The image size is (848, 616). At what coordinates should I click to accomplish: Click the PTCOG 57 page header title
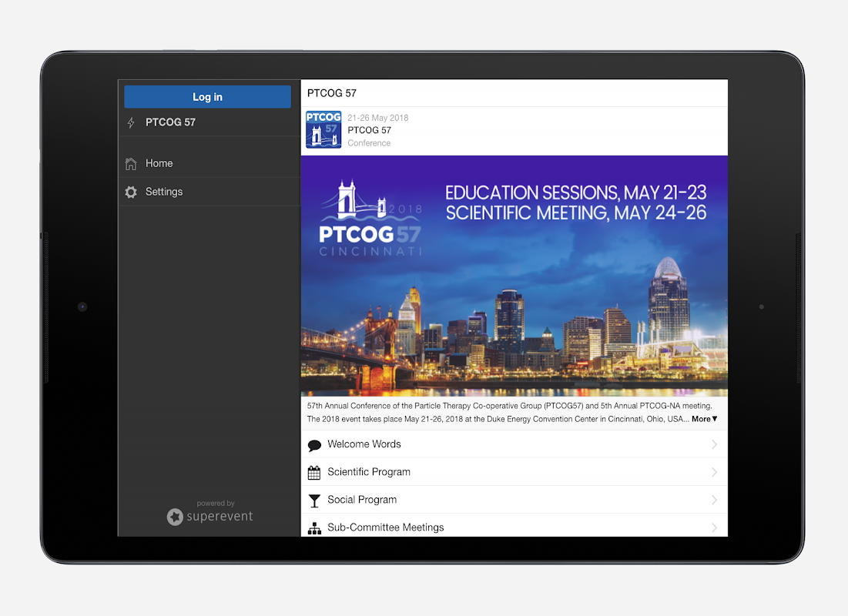tap(331, 93)
